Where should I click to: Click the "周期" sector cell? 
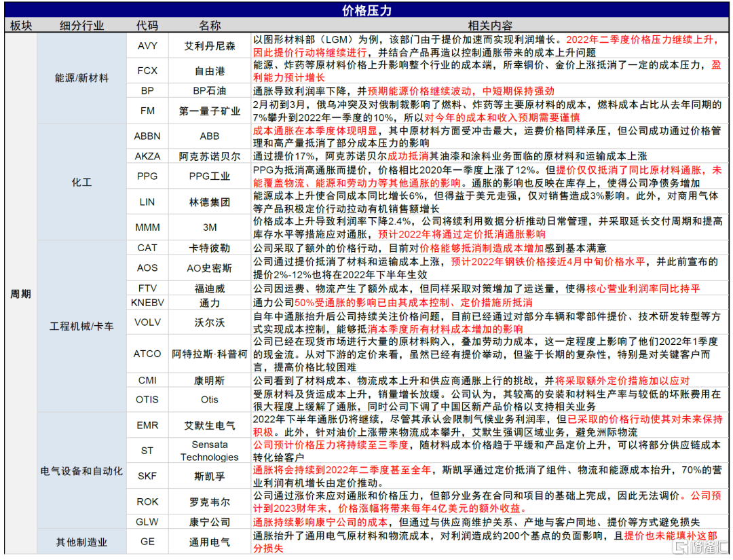(21, 294)
